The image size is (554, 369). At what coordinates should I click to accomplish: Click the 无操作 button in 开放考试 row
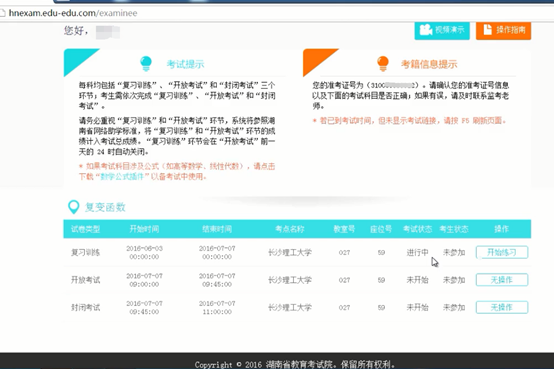(x=502, y=280)
